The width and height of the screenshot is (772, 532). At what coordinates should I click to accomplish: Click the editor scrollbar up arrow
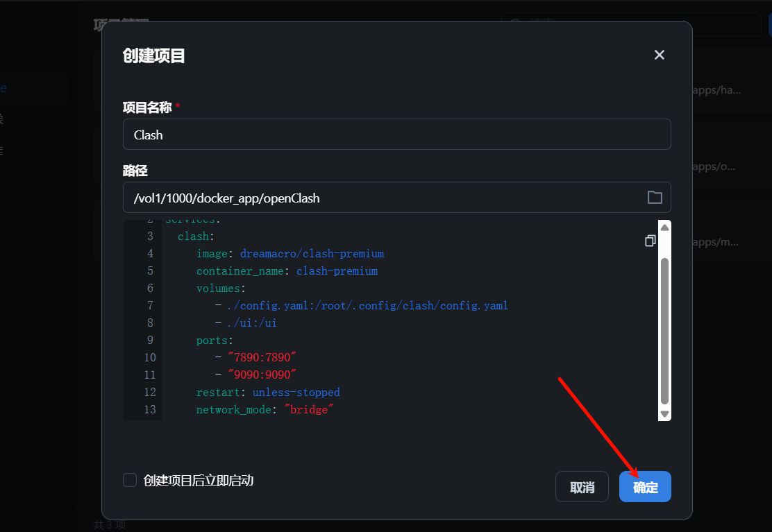[664, 228]
